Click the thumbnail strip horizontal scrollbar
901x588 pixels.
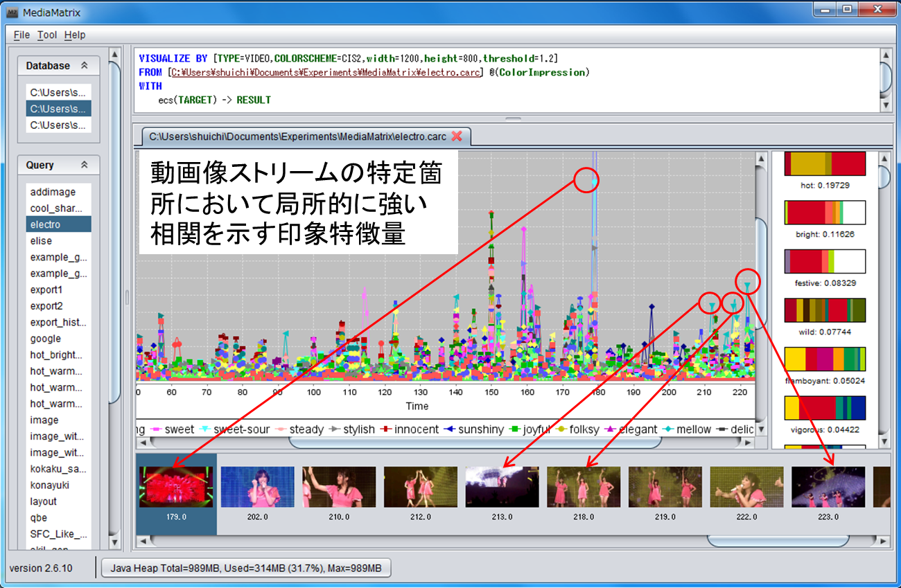coord(777,541)
